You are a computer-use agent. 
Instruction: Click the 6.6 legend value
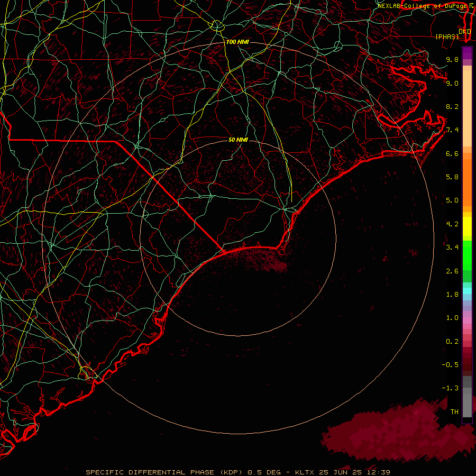coord(452,154)
